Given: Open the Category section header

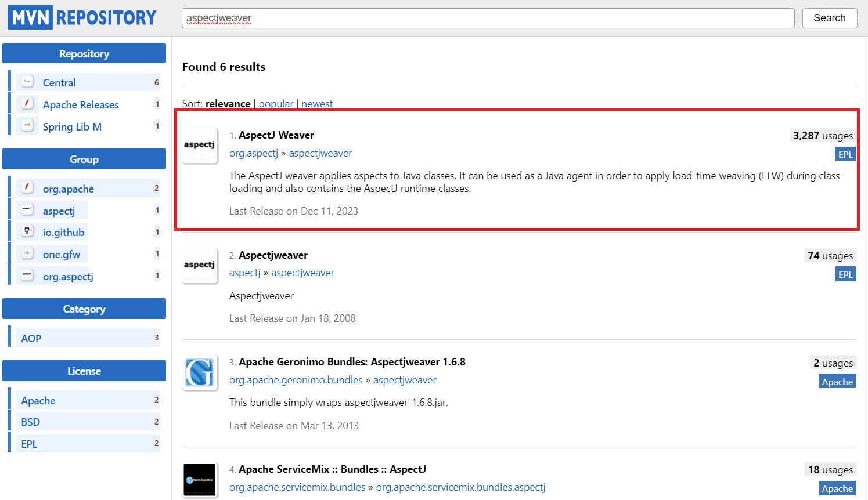Looking at the screenshot, I should [x=84, y=309].
